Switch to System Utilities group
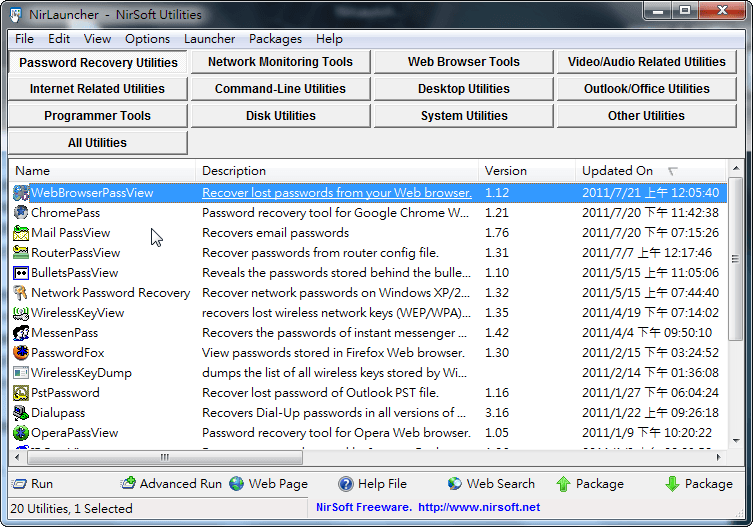This screenshot has width=753, height=527. pyautogui.click(x=463, y=116)
